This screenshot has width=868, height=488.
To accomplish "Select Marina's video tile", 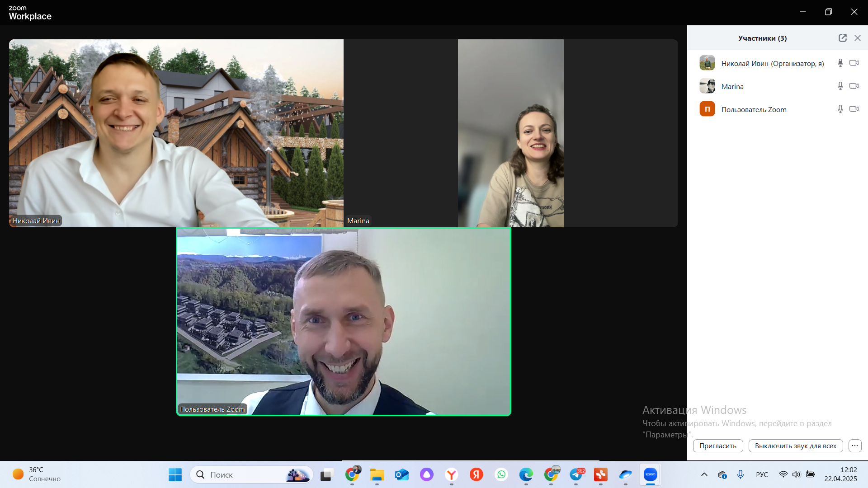I will [511, 133].
